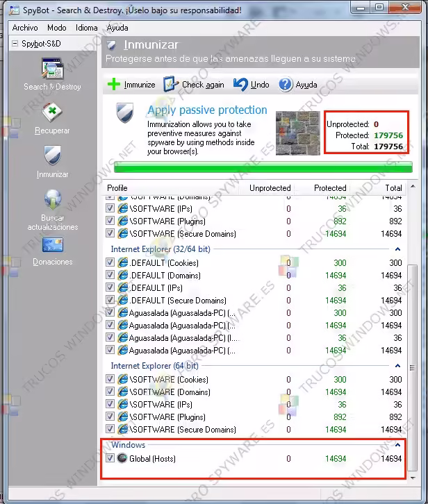Collapse the Internet Explorer (64 bit) group
This screenshot has width=428, height=504.
pos(397,366)
